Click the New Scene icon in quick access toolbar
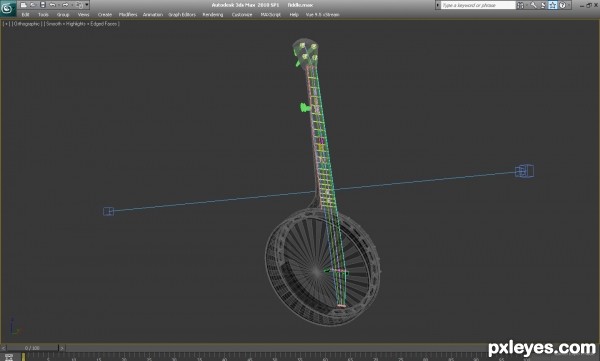The width and height of the screenshot is (600, 361). coord(23,5)
